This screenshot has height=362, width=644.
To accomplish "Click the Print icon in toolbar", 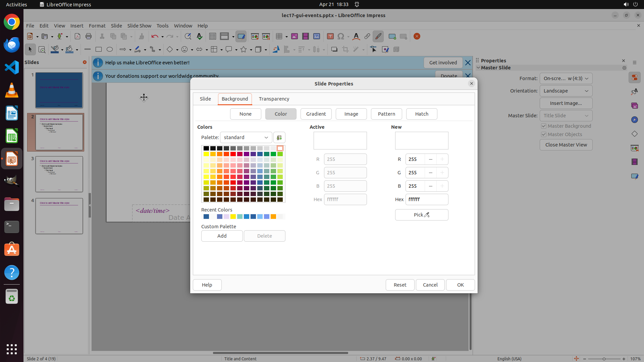I will coord(89,37).
